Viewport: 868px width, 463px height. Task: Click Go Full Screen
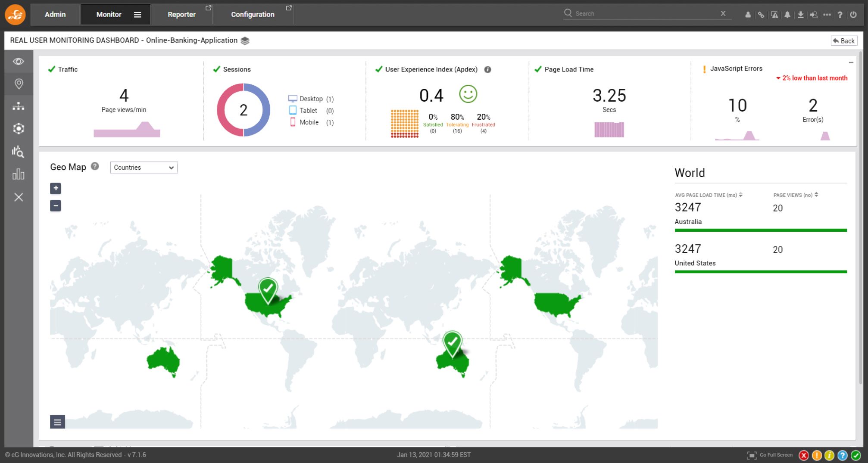click(770, 455)
